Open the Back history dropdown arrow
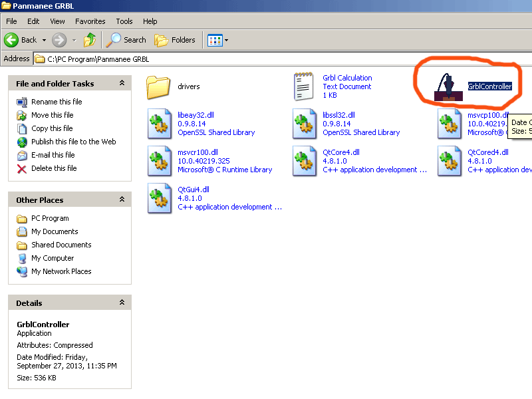This screenshot has height=399, width=532. tap(44, 40)
